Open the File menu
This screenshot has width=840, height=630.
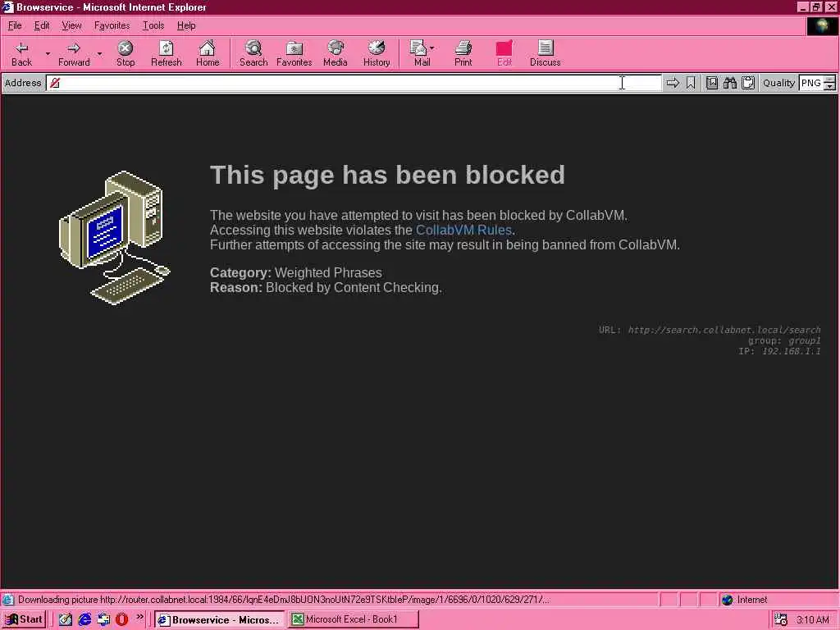15,25
